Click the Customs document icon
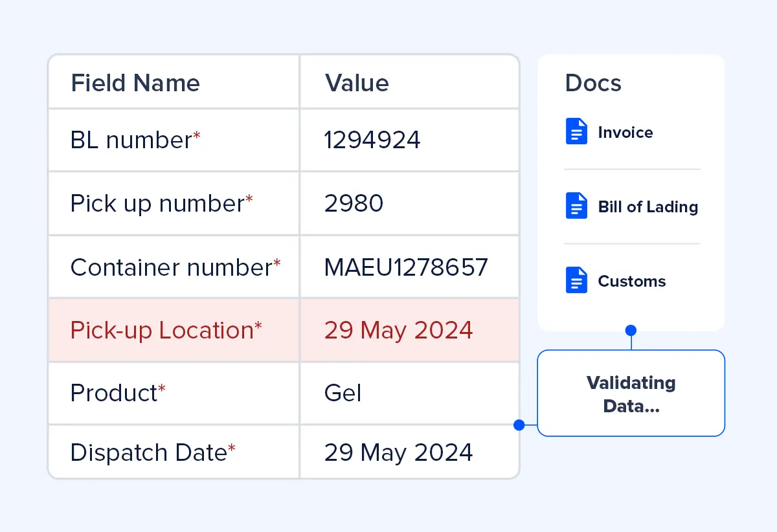 click(x=576, y=280)
